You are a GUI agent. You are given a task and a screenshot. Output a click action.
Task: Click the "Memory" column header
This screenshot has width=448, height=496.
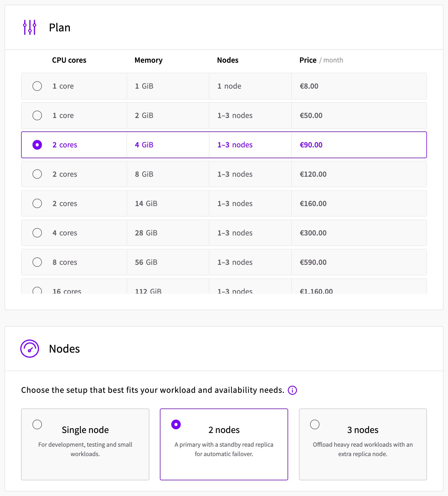pyautogui.click(x=148, y=60)
